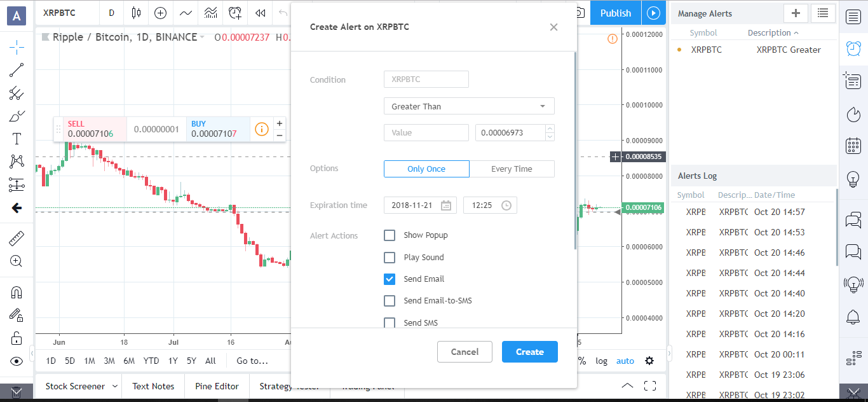Increase the alert value with the stepper arrow
868x402 pixels.
550,129
